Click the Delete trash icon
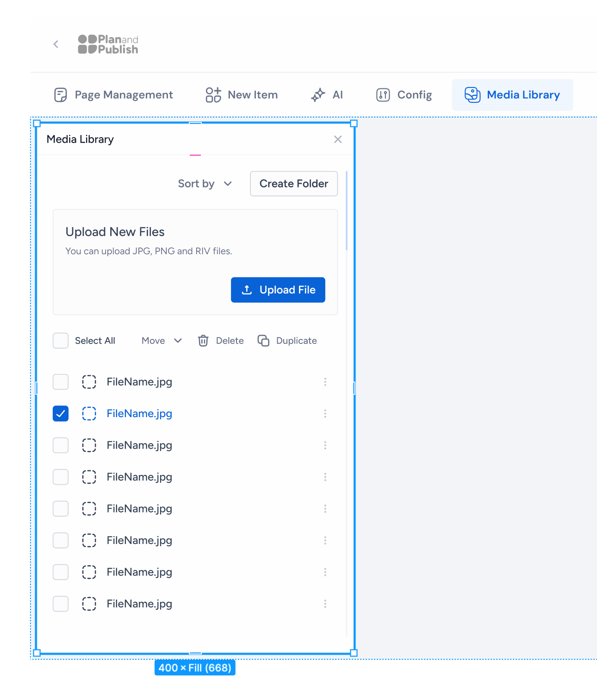Viewport: 597px width, 700px height. (x=203, y=341)
